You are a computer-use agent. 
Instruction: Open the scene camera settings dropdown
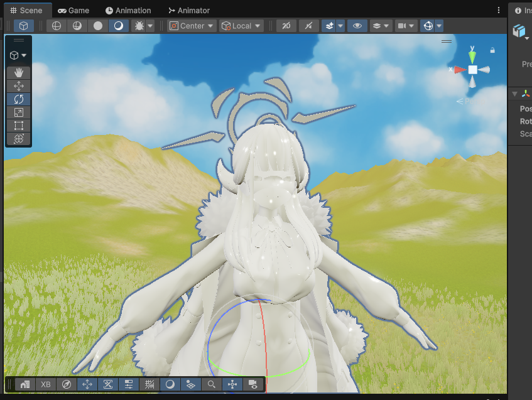point(406,26)
